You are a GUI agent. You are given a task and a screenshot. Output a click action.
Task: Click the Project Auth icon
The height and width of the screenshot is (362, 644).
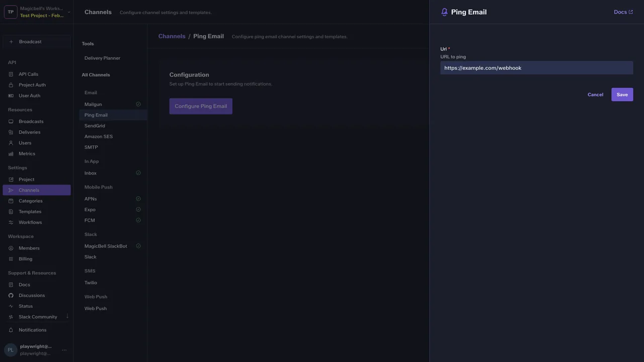pyautogui.click(x=11, y=85)
